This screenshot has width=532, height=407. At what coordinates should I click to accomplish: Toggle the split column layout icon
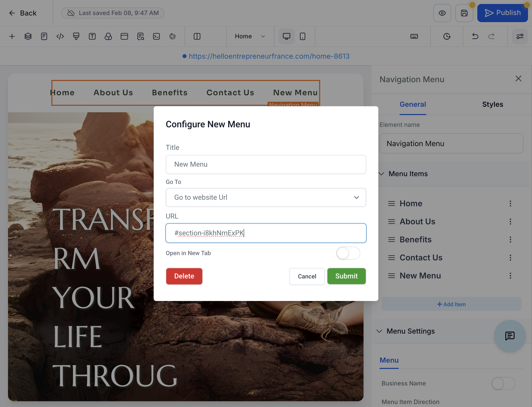point(197,36)
